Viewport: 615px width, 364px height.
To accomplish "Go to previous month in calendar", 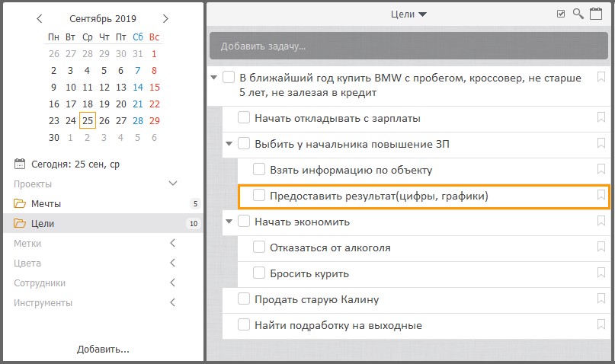I will click(x=39, y=18).
